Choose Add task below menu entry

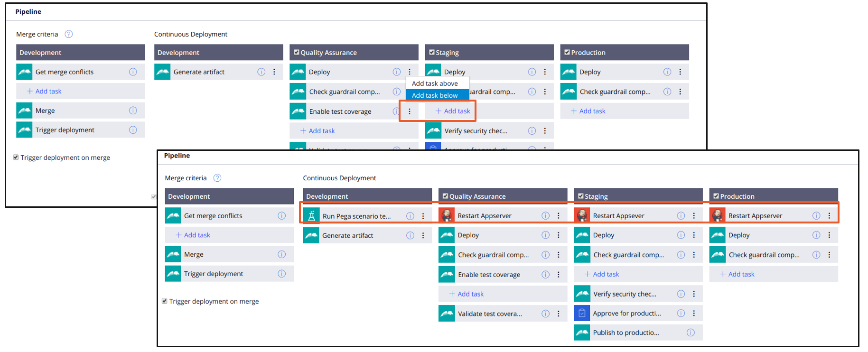pos(435,95)
